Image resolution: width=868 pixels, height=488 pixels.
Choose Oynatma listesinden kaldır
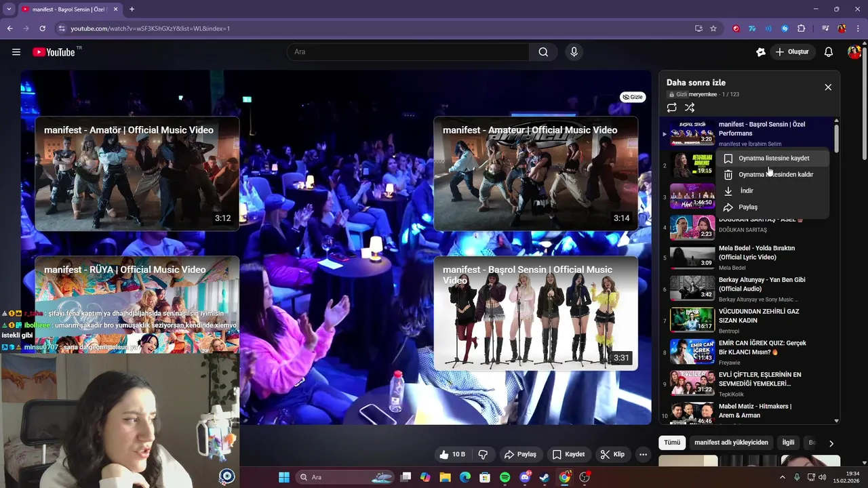click(773, 174)
